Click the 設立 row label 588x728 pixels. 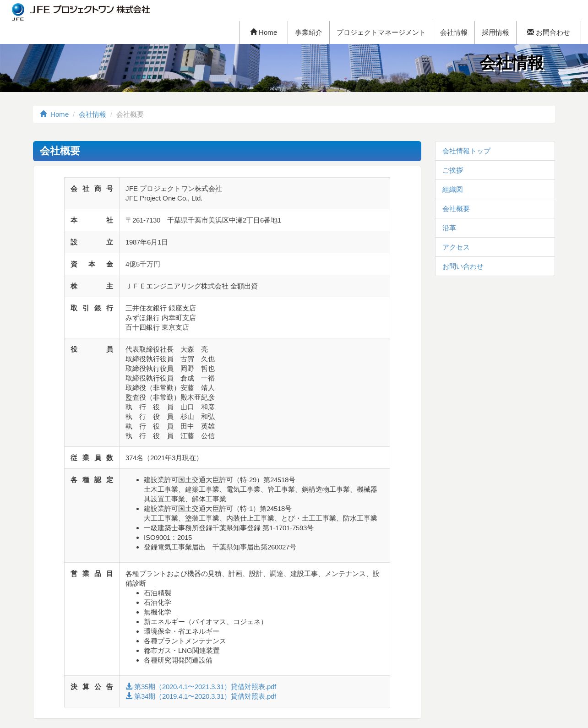click(x=92, y=242)
